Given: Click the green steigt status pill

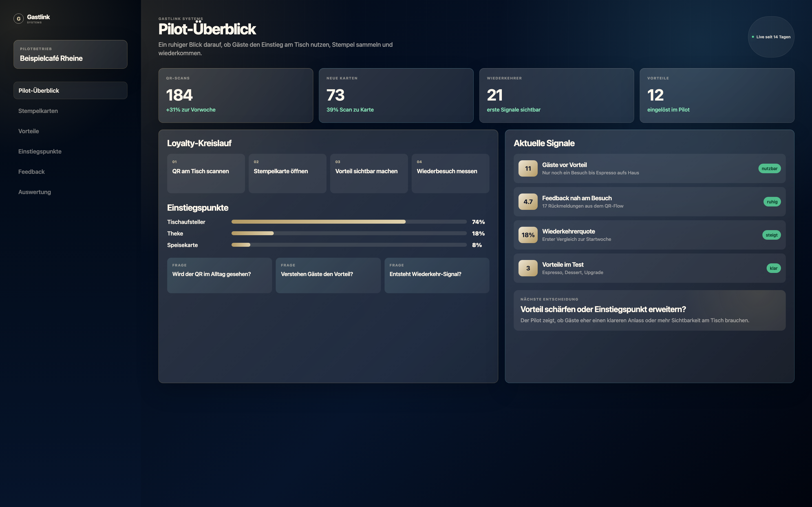Looking at the screenshot, I should pyautogui.click(x=771, y=235).
